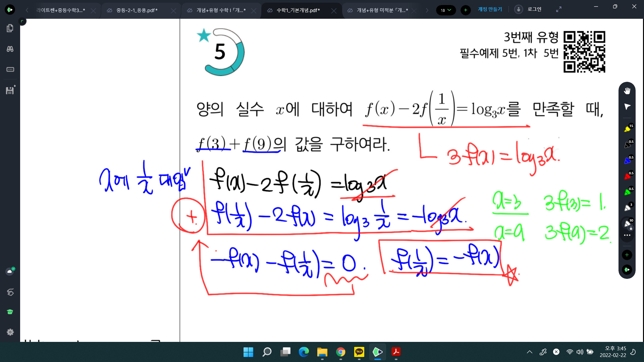The image size is (644, 362).
Task: Click 로그인 button
Action: pos(534,9)
